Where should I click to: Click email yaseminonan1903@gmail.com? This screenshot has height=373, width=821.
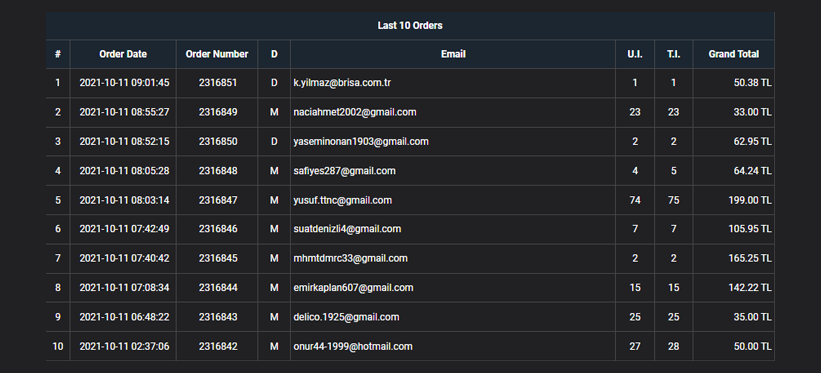click(361, 141)
